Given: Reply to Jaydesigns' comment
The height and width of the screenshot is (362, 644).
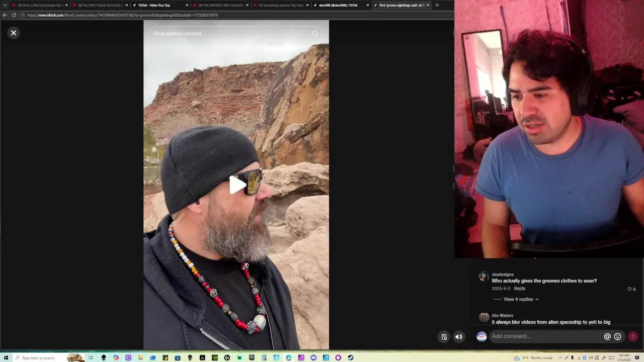Looking at the screenshot, I should [x=520, y=289].
